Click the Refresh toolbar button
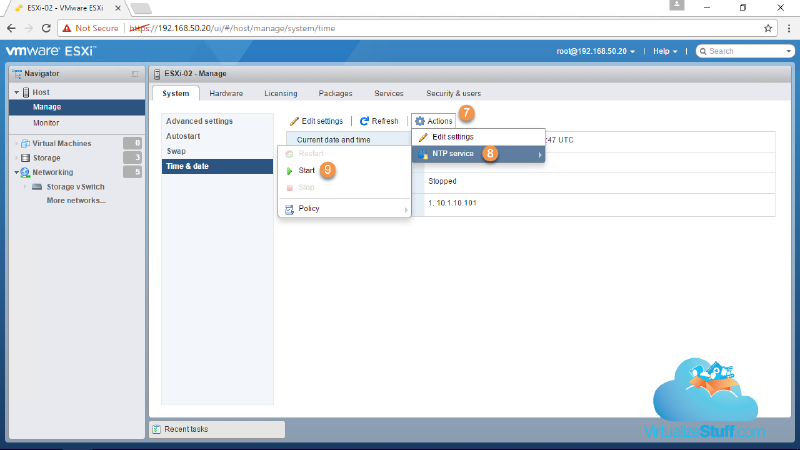The width and height of the screenshot is (800, 450). click(x=379, y=121)
